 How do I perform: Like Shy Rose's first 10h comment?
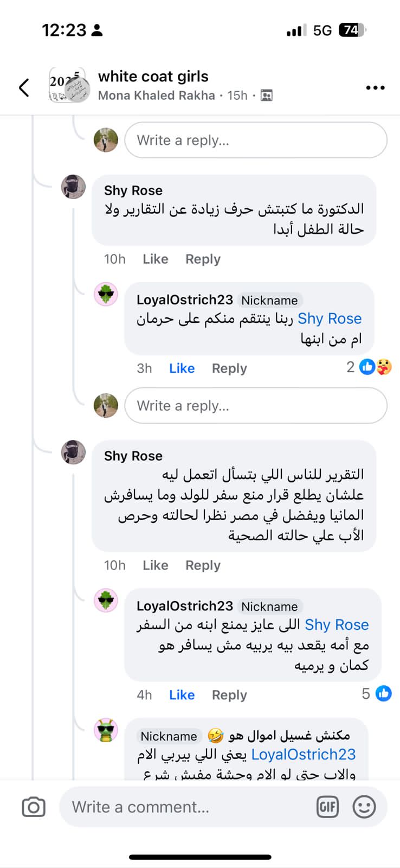156,259
